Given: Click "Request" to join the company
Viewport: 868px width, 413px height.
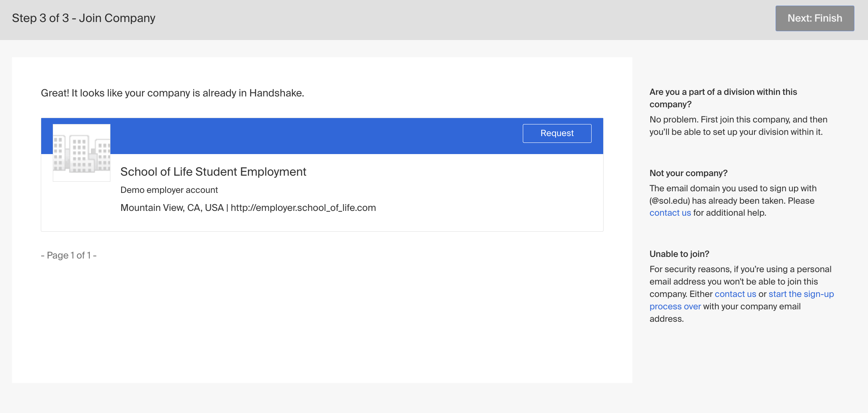Looking at the screenshot, I should click(x=557, y=133).
